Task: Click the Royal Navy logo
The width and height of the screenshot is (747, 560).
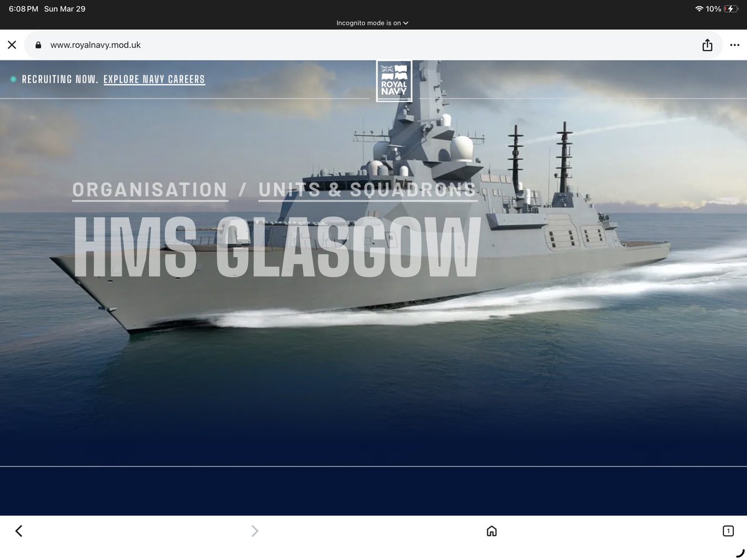Action: pos(394,80)
